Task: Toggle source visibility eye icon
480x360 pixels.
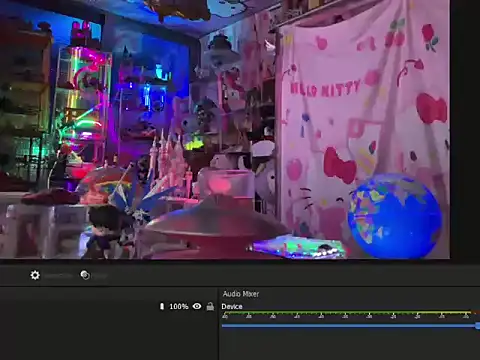Action: pos(197,306)
